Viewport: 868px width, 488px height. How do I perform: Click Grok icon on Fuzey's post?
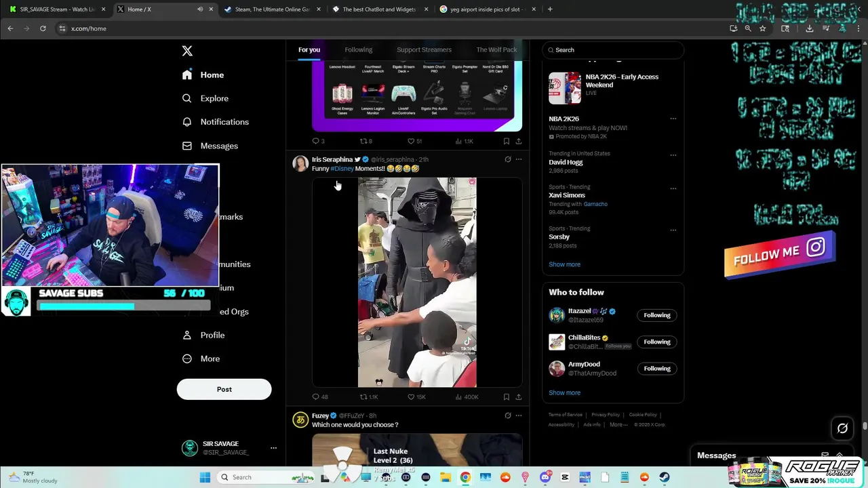pos(507,415)
